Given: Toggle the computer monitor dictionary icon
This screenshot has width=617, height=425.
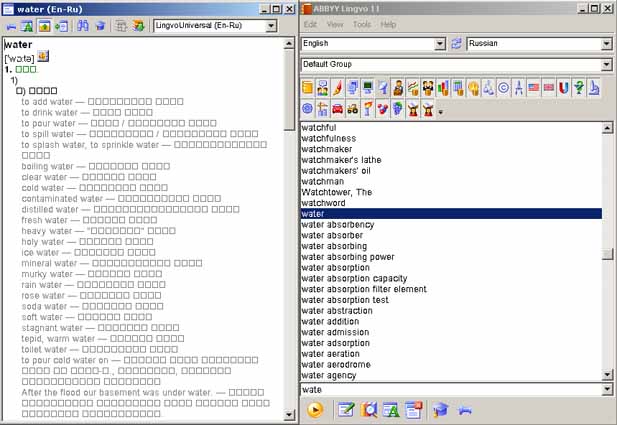Looking at the screenshot, I should 368,88.
